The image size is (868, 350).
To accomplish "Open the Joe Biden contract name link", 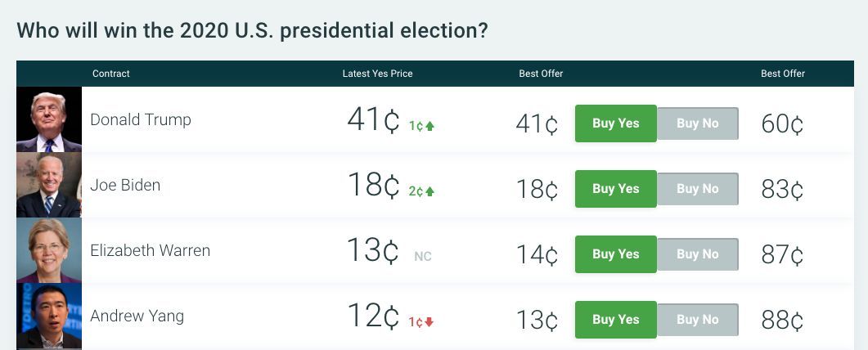I will point(125,185).
